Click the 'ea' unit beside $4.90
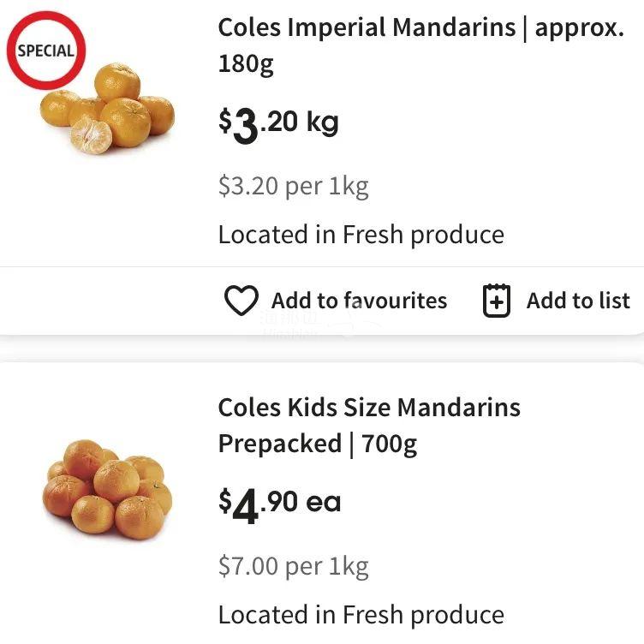 (324, 502)
